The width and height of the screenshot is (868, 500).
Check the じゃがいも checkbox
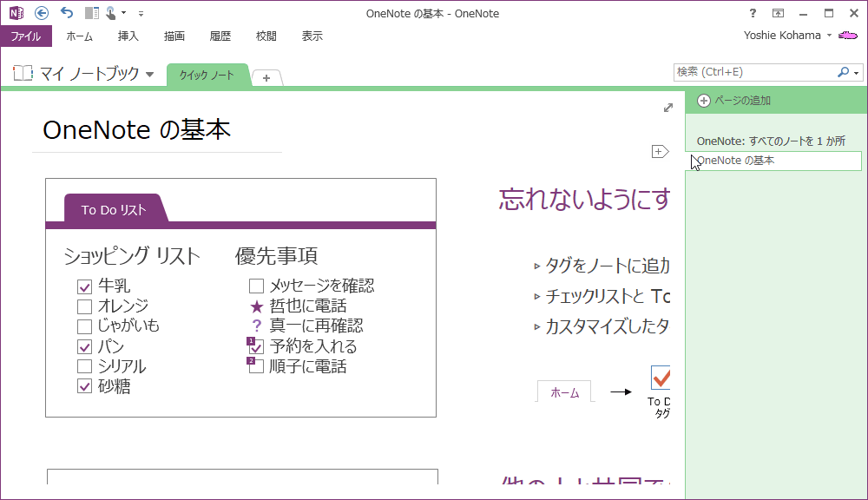85,326
